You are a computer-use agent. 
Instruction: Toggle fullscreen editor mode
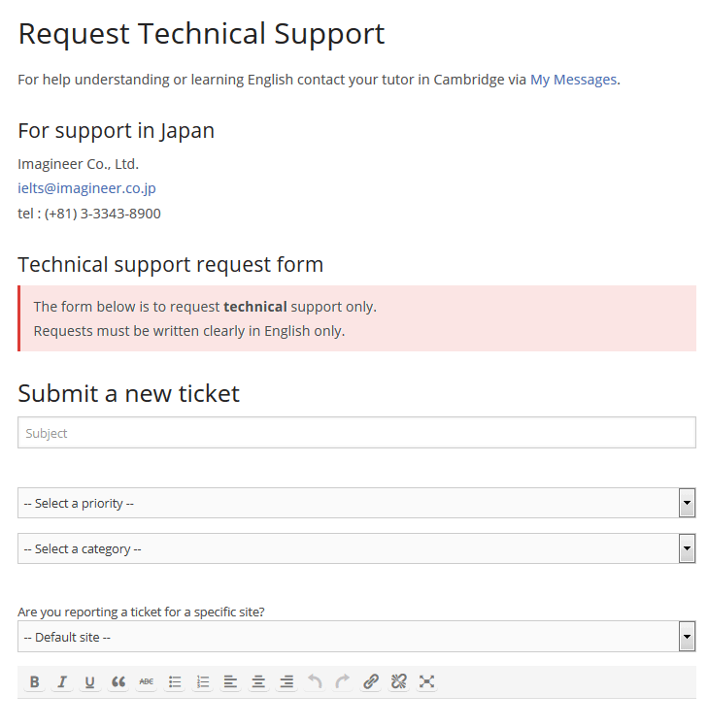426,682
